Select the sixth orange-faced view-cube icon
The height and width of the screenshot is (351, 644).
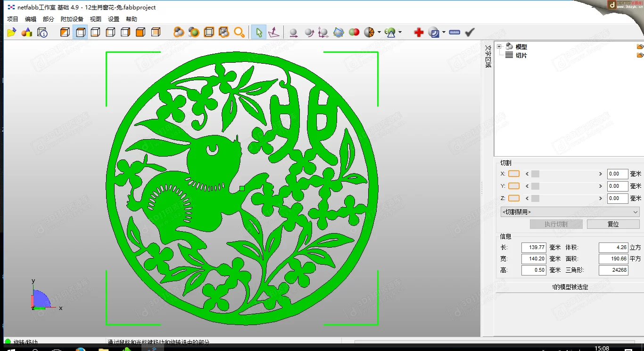(140, 32)
